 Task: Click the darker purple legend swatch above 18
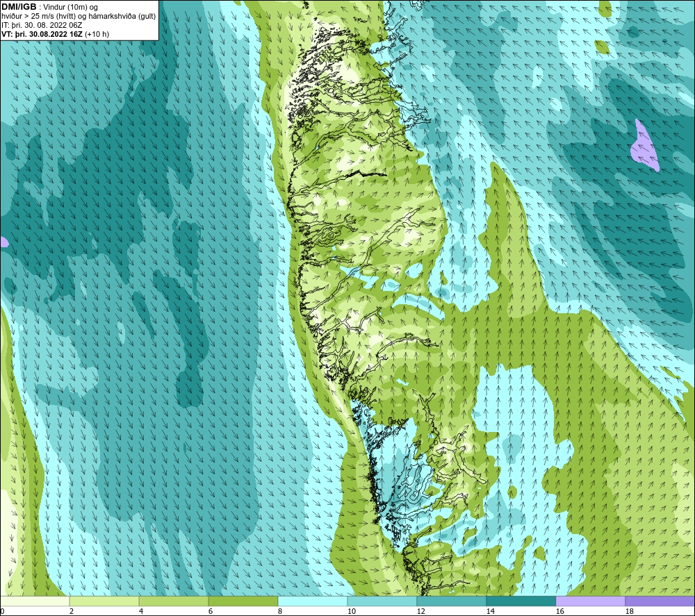click(660, 601)
